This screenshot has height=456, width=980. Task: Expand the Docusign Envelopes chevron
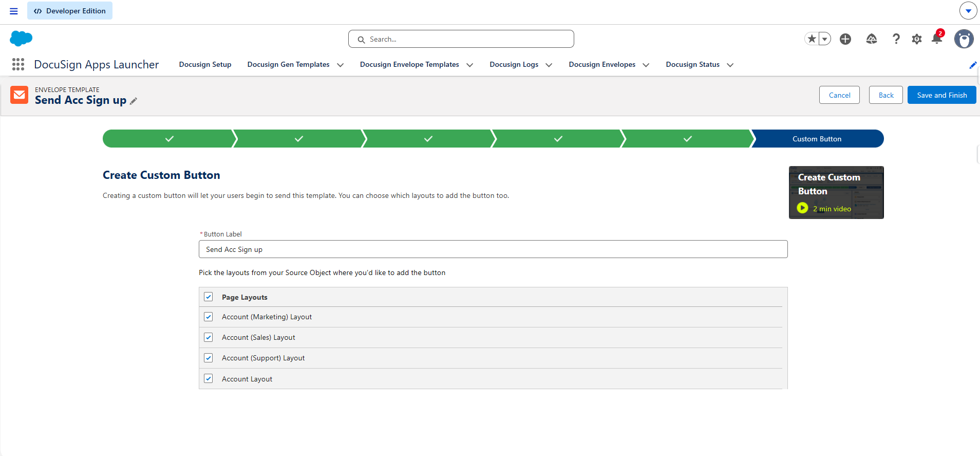click(646, 65)
